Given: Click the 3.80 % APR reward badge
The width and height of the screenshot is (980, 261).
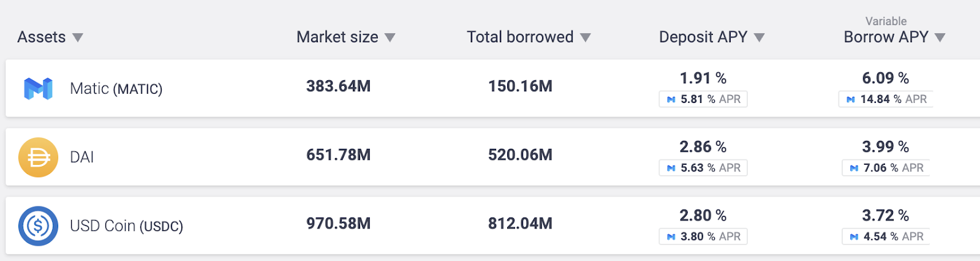Looking at the screenshot, I should (703, 236).
